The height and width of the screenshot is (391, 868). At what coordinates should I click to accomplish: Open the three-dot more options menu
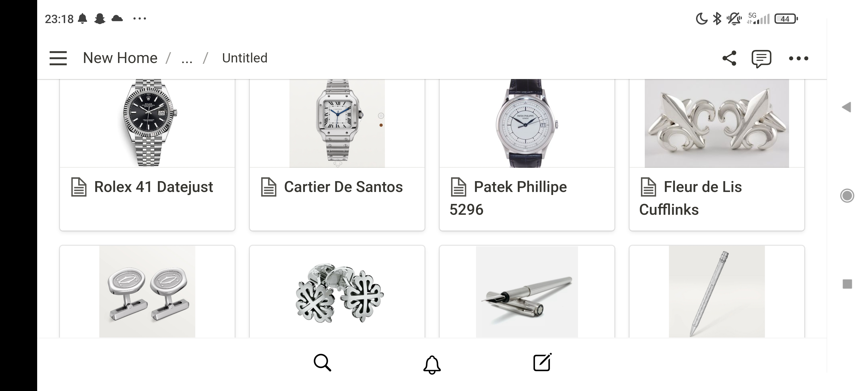798,58
